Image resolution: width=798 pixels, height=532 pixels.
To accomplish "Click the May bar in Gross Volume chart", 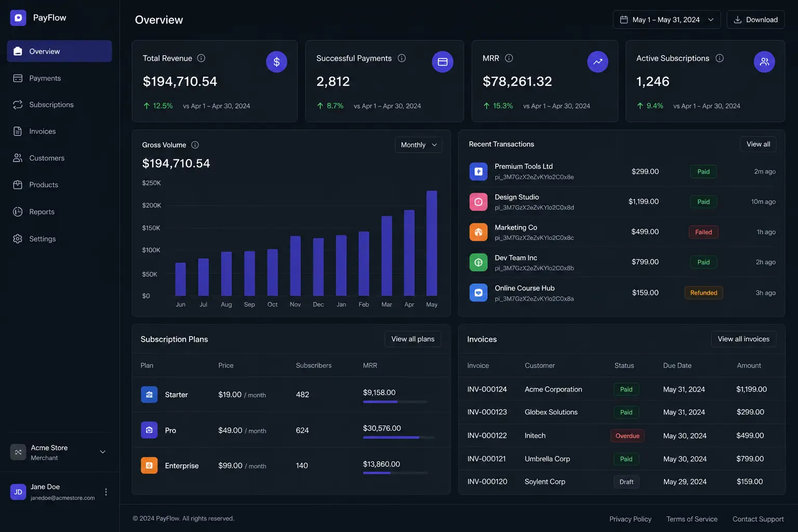I will (x=432, y=243).
